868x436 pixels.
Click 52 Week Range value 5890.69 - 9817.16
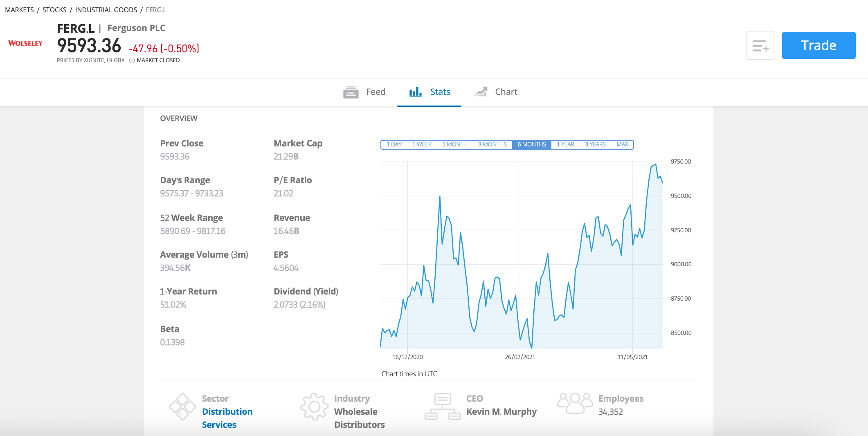[x=193, y=231]
